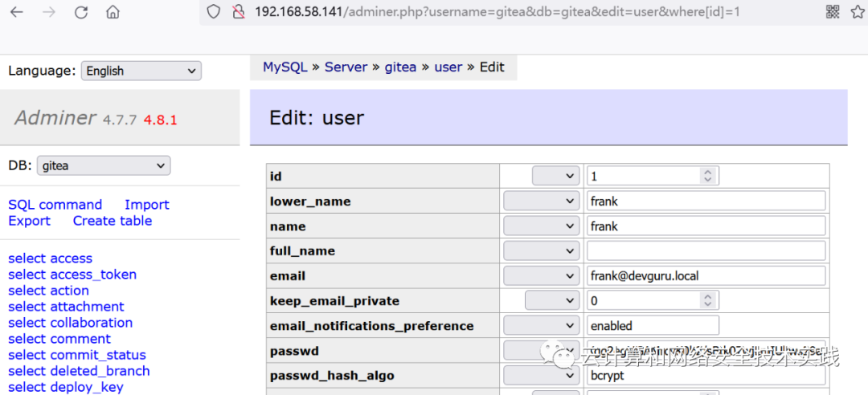Open function dropdown for email_notifications_preference
The height and width of the screenshot is (395, 868).
pyautogui.click(x=542, y=325)
